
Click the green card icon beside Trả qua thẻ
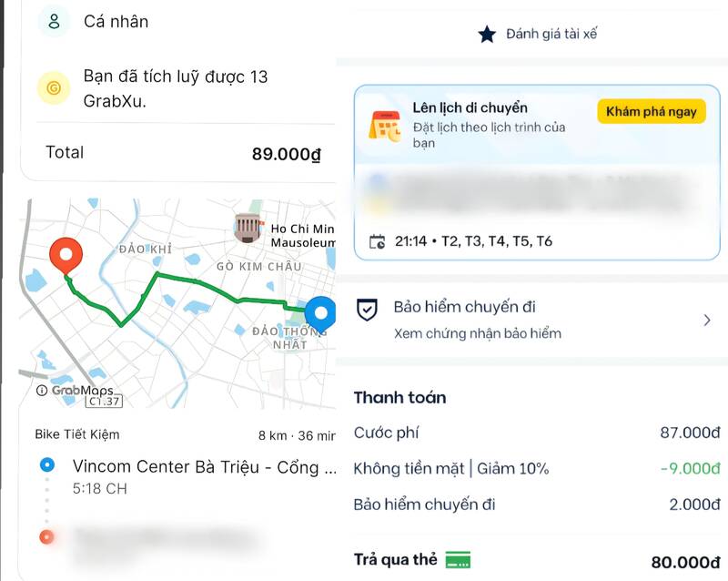tap(458, 560)
